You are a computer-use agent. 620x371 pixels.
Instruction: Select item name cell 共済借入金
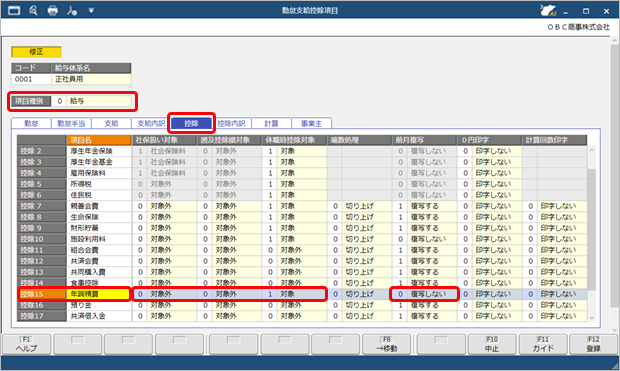click(99, 316)
